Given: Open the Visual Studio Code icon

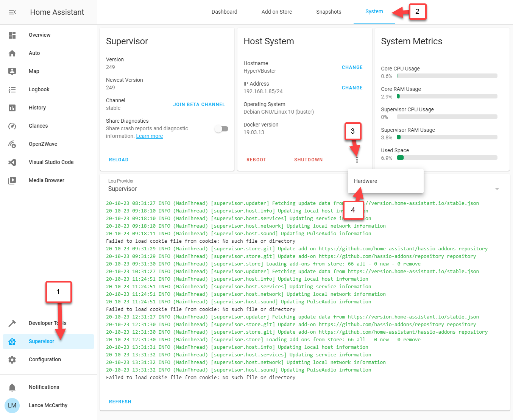Looking at the screenshot, I should click(x=12, y=162).
